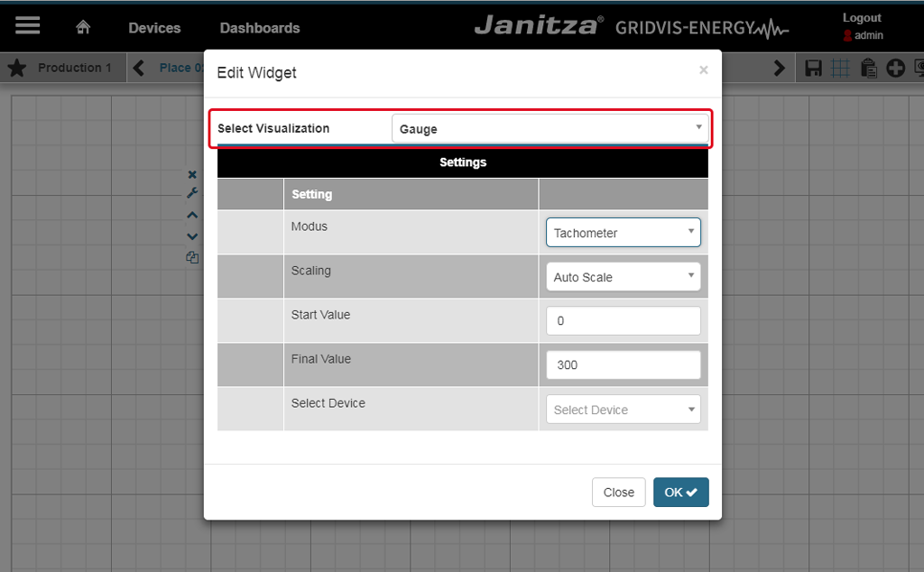The width and height of the screenshot is (924, 572).
Task: Click the wrench icon on widget
Action: 192,193
